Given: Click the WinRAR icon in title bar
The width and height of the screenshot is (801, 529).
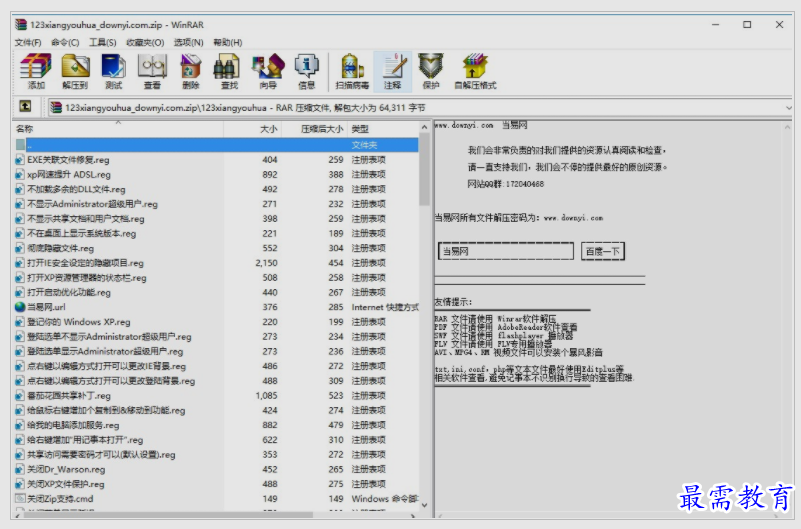Looking at the screenshot, I should coord(20,25).
